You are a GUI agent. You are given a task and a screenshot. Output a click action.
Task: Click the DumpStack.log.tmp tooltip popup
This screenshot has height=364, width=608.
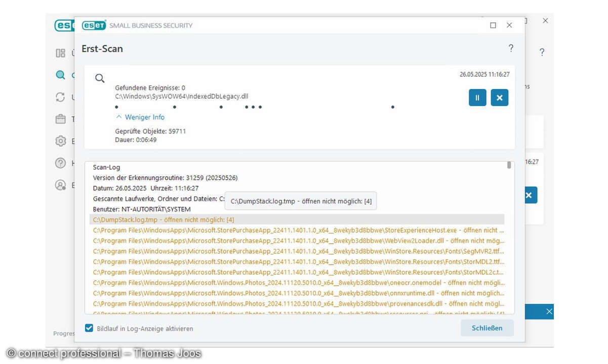click(x=301, y=201)
